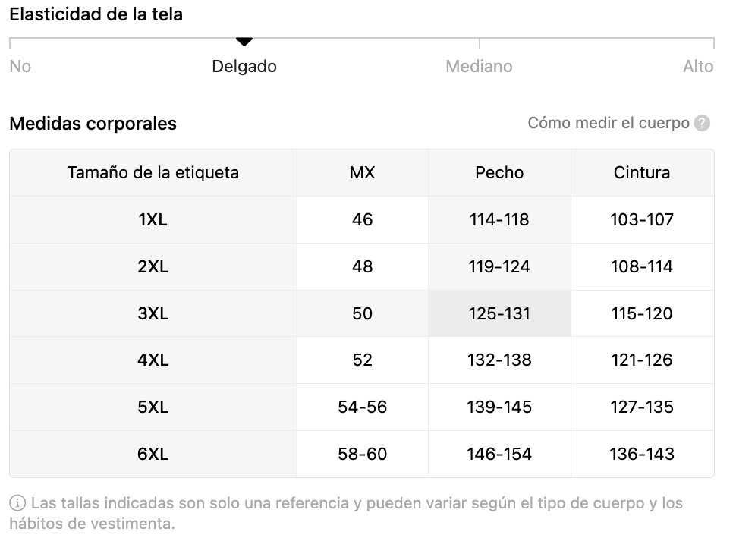Click the 'Tamaño de la etiqueta' header
Image resolution: width=736 pixels, height=560 pixels.
tap(153, 173)
